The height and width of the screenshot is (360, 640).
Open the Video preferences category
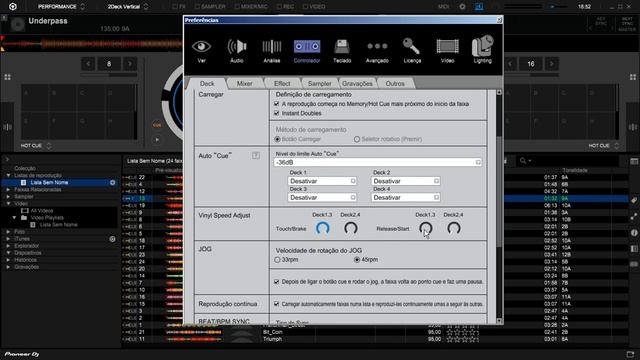point(447,51)
